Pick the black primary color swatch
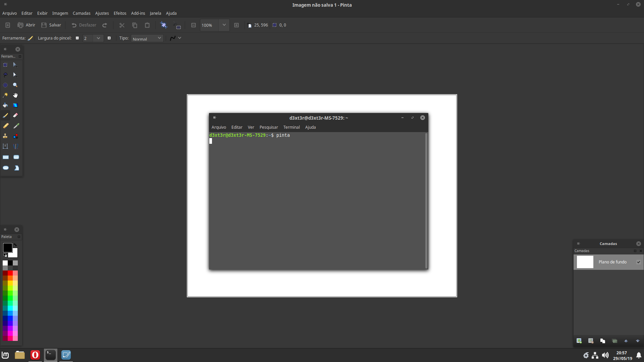The height and width of the screenshot is (362, 644). [7, 248]
